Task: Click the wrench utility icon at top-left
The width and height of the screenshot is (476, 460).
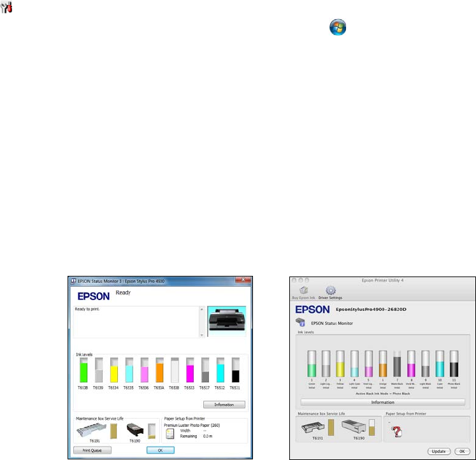Action: (6, 7)
